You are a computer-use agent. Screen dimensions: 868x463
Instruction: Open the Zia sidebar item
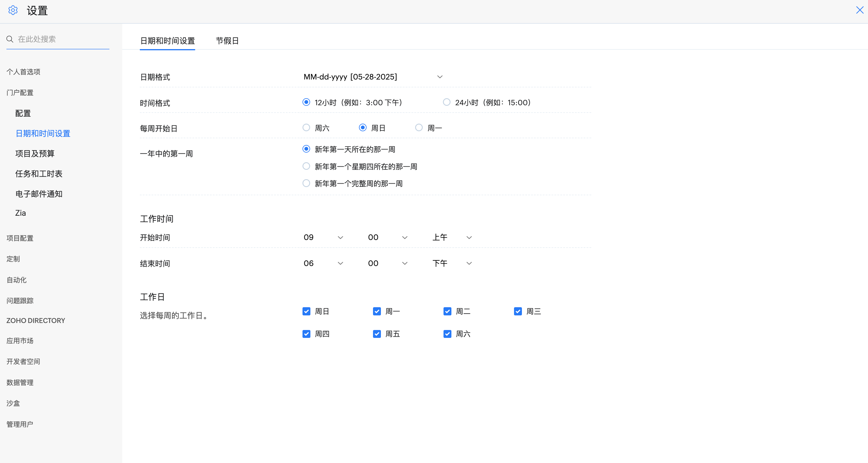click(20, 213)
